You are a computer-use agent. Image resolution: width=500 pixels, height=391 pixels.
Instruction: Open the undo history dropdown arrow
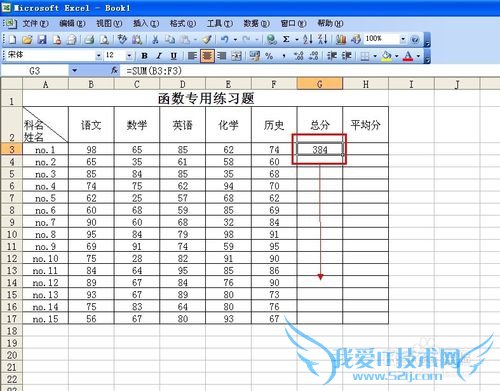tap(235, 40)
